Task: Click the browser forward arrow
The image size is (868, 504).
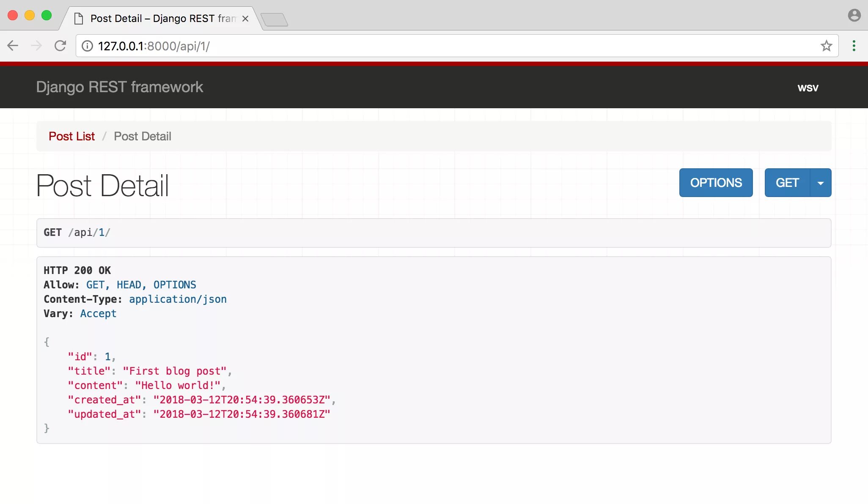Action: coord(37,46)
